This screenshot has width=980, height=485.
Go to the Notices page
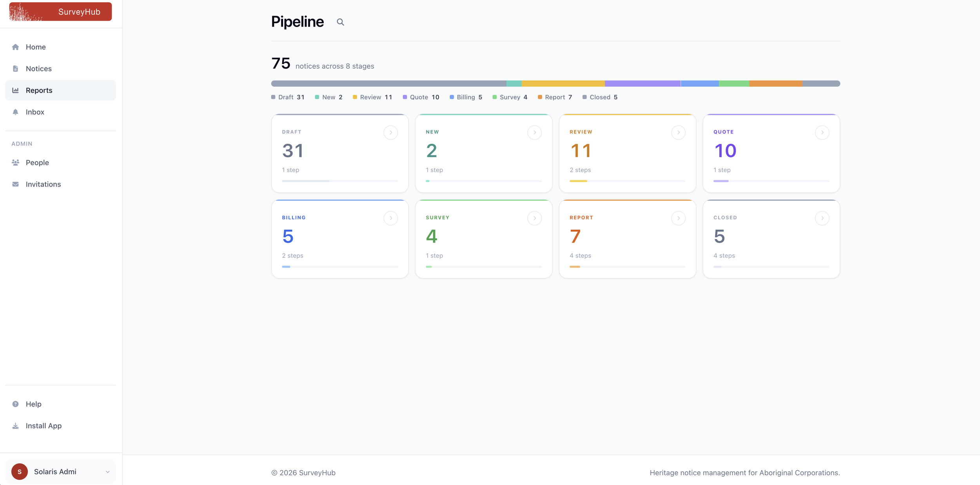(60, 69)
